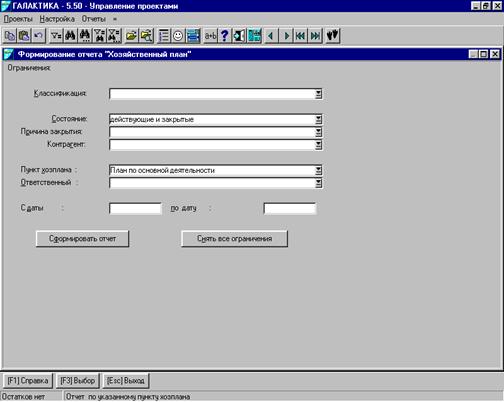Screen dimensions: 504x402
Task: Expand the Состояние dropdown arrow
Action: (318, 119)
